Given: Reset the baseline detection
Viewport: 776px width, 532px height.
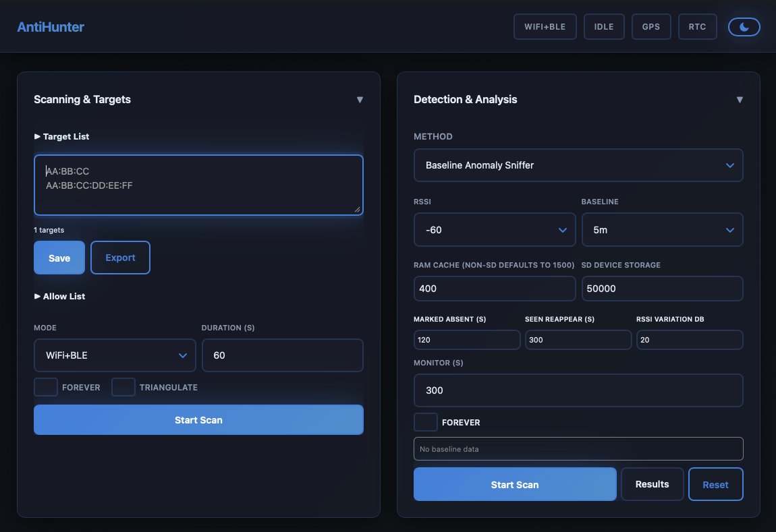Looking at the screenshot, I should click(716, 484).
